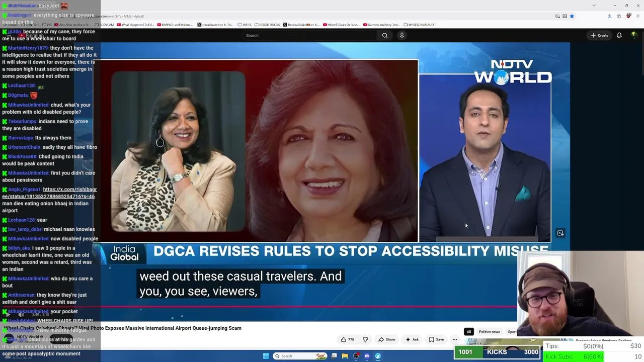Open NMPLOL and Malena bookmark
Image resolution: width=644 pixels, height=362 pixels.
point(175,25)
